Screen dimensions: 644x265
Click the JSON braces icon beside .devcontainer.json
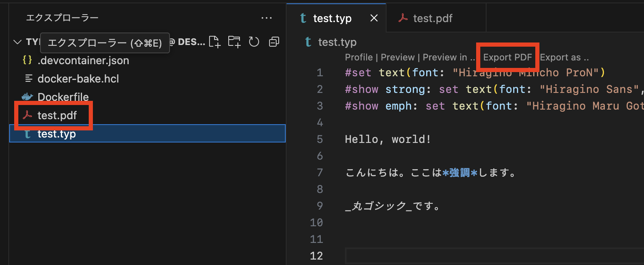26,60
